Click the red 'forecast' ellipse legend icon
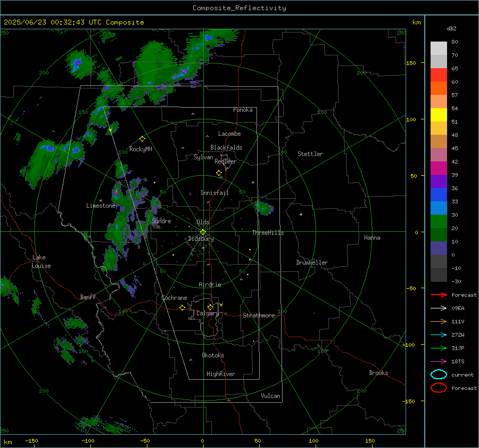 point(439,388)
